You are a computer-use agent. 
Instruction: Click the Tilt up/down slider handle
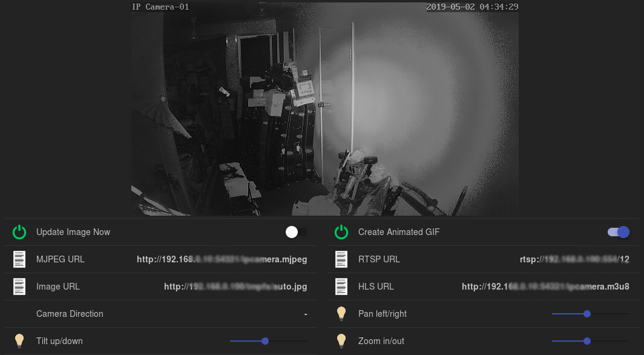tap(264, 341)
